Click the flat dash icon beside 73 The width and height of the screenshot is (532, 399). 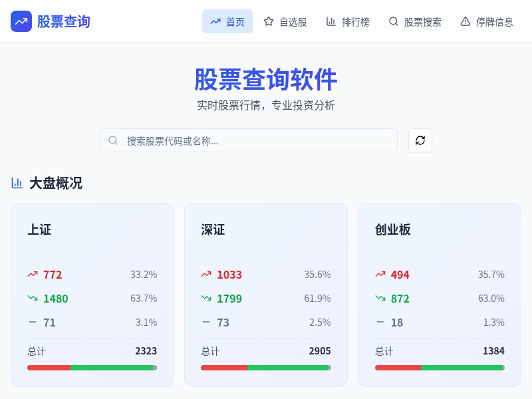206,322
